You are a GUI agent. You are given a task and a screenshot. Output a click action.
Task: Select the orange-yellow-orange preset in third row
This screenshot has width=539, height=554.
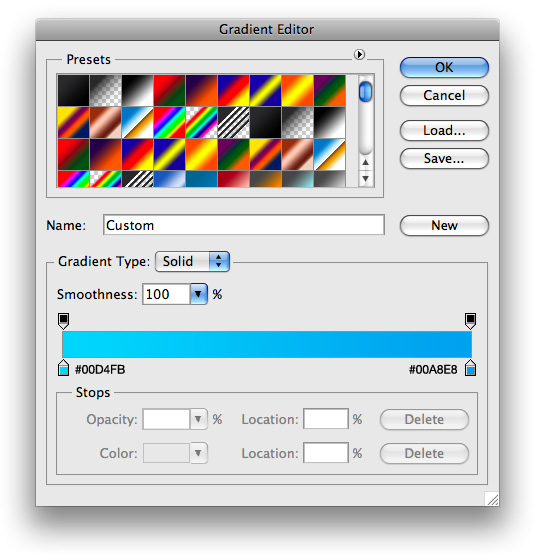pyautogui.click(x=201, y=154)
